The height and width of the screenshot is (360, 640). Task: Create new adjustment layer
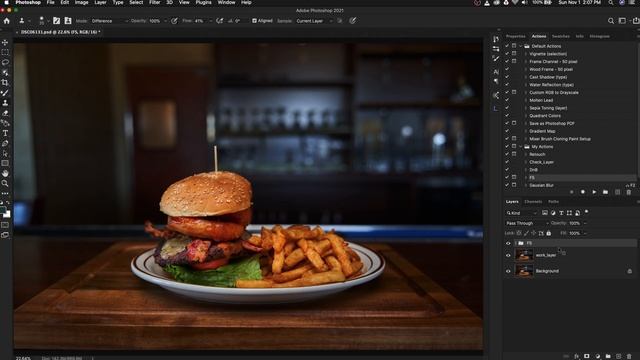(x=598, y=356)
